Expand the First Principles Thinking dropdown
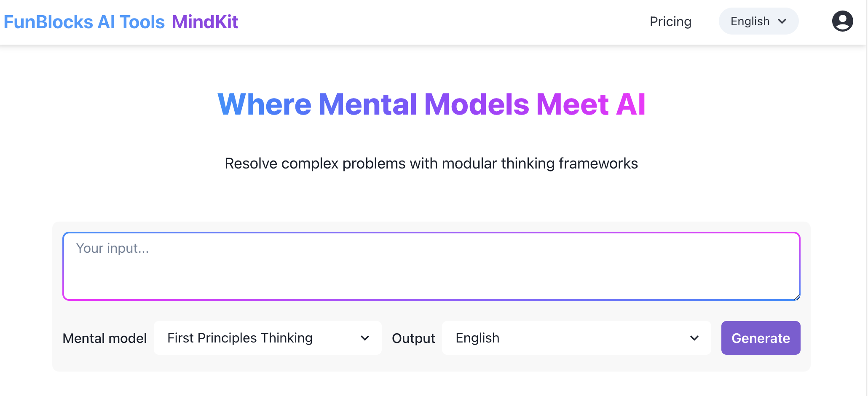868x396 pixels. 268,338
